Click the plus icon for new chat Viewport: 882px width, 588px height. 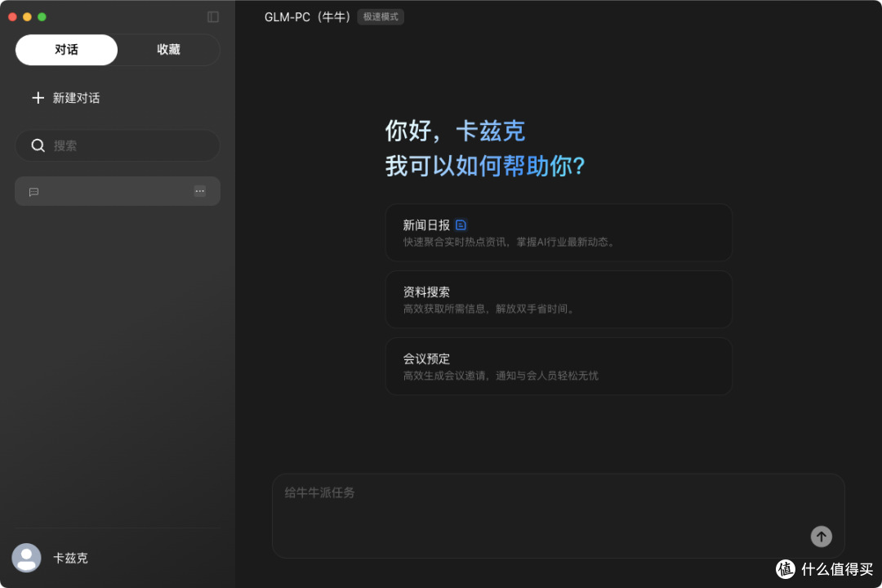coord(38,98)
